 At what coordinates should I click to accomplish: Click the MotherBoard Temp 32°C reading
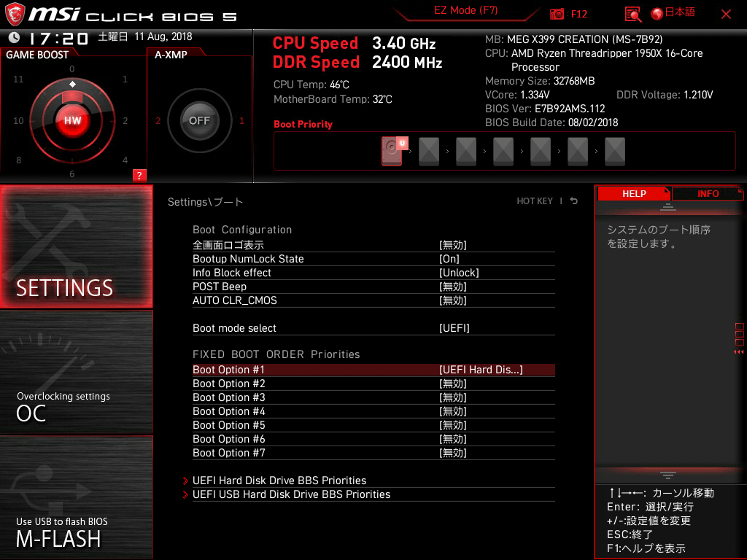click(x=333, y=99)
